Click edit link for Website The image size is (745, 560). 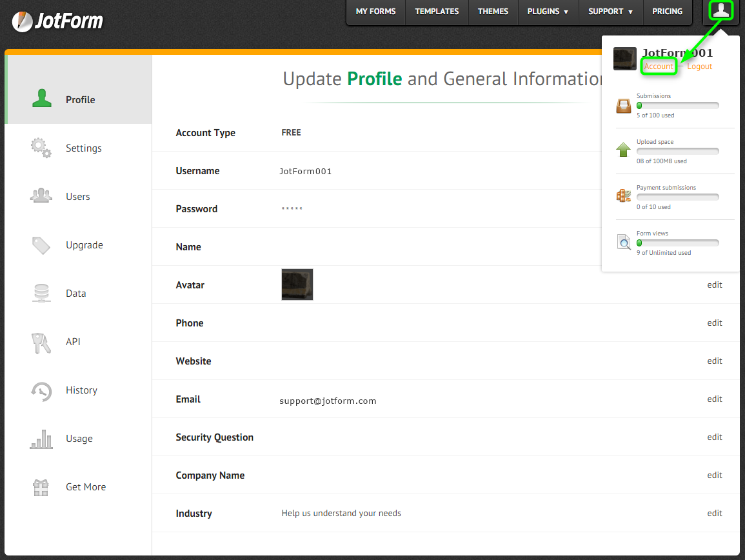point(714,361)
